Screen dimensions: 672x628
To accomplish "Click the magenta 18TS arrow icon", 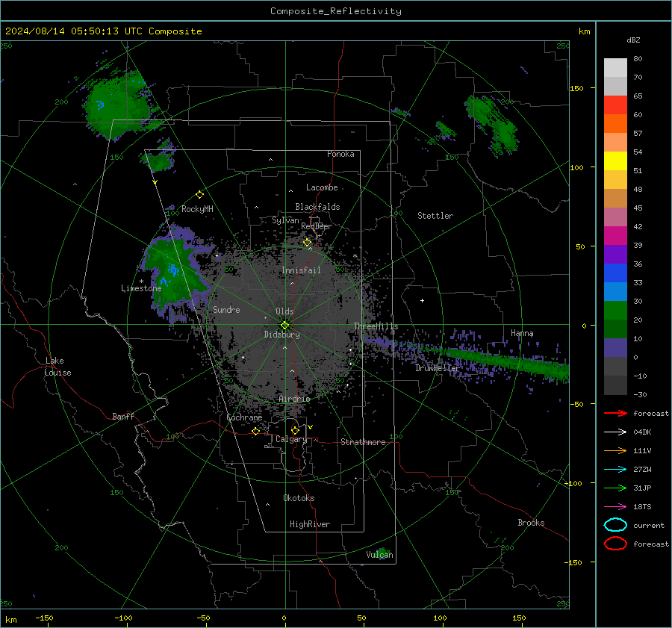I will (x=615, y=507).
